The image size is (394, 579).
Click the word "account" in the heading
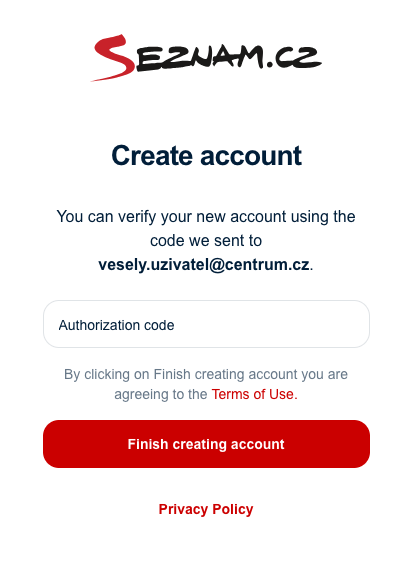[251, 155]
